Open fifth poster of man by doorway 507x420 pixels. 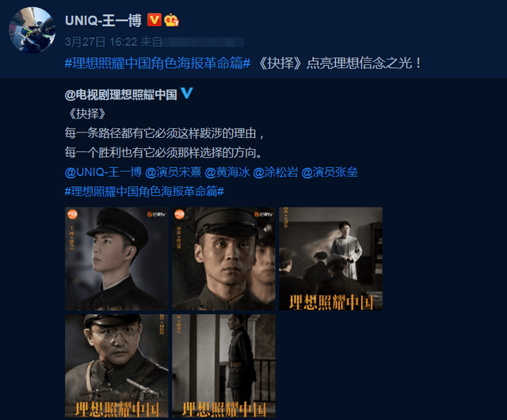223,365
